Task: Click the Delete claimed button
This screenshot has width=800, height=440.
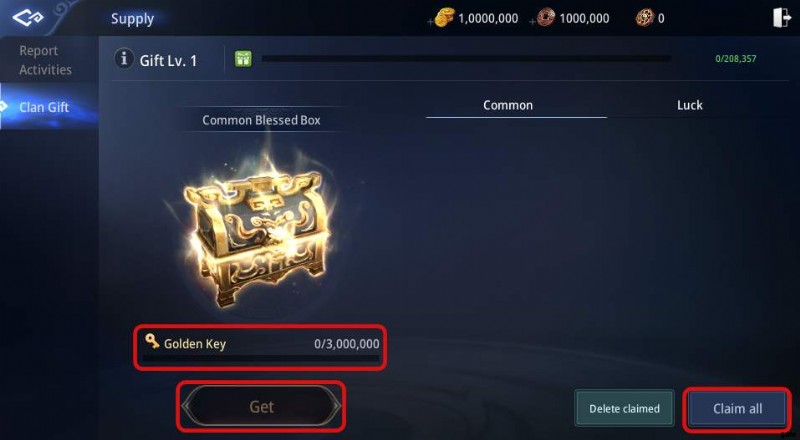Action: [x=624, y=408]
